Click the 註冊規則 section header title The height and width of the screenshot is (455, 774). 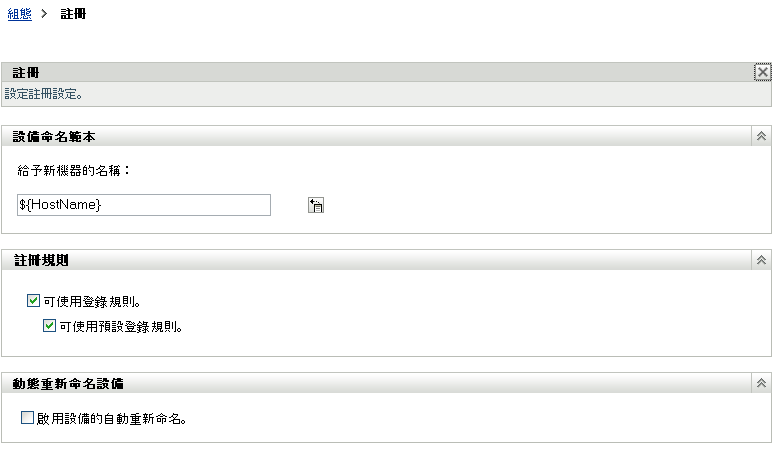pos(41,260)
